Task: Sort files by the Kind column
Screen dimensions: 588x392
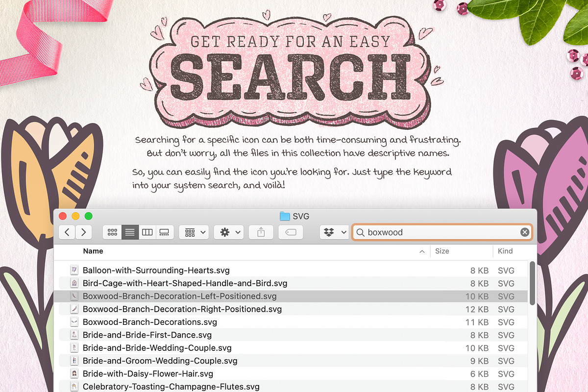Action: click(x=505, y=251)
